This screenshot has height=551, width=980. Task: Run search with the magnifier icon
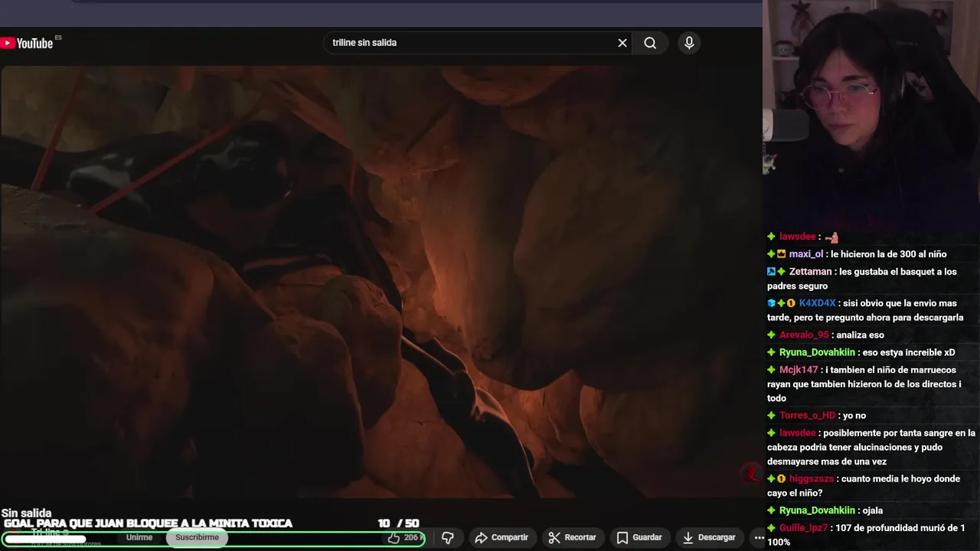pyautogui.click(x=650, y=43)
